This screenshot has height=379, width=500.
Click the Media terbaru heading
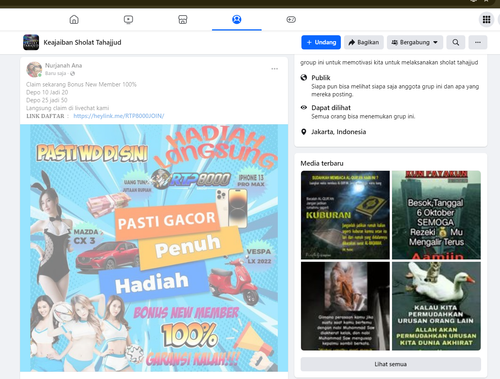click(322, 163)
